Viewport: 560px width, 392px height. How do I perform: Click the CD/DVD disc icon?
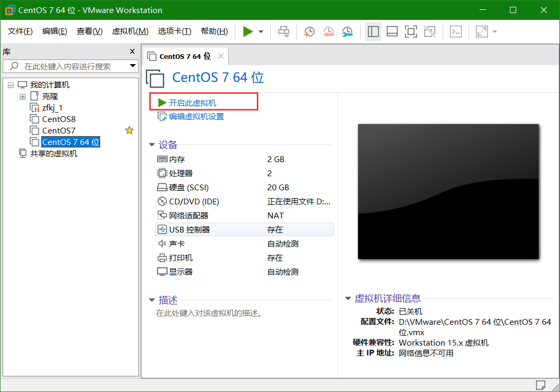(x=162, y=202)
